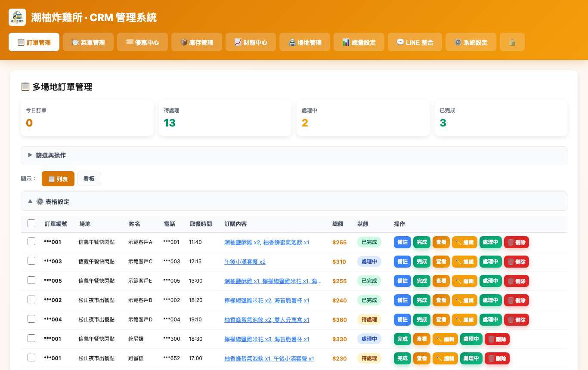Open link 潮柚鹽酥雞 x2, 柚香蜂蜜氣泡飲 x1

(267, 242)
